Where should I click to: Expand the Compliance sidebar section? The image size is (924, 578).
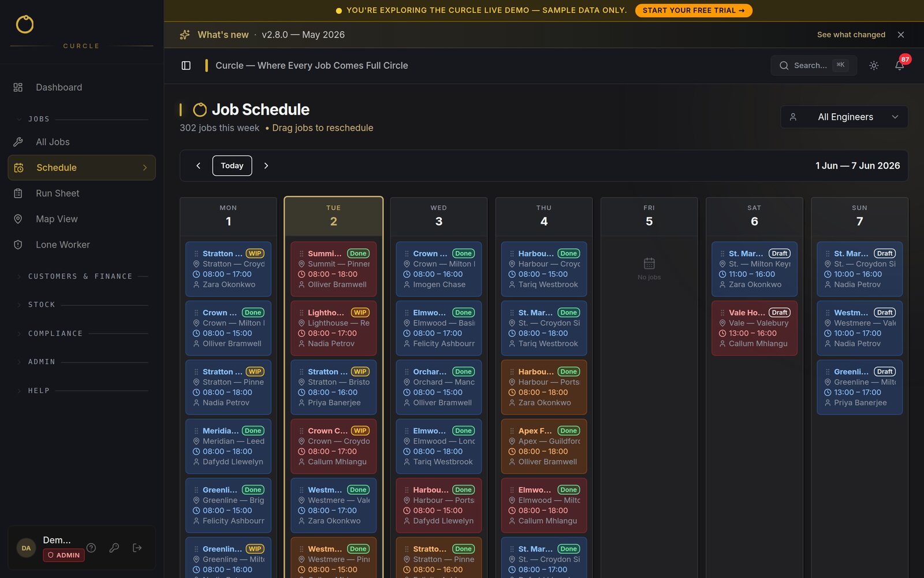point(81,334)
